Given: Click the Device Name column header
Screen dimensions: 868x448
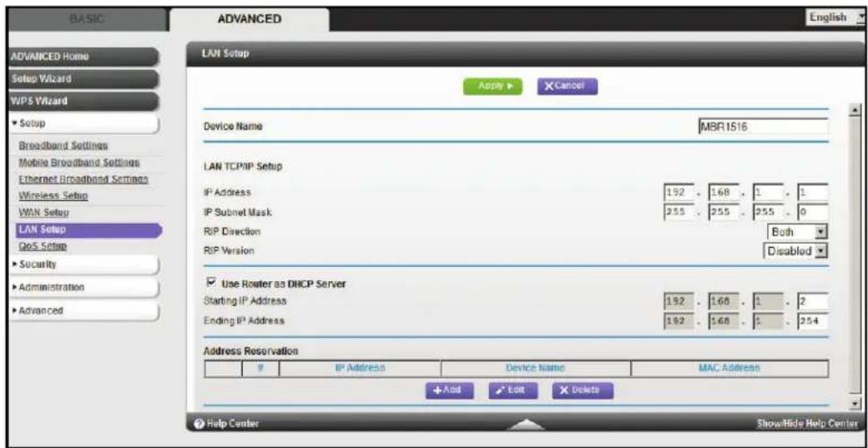Looking at the screenshot, I should pyautogui.click(x=535, y=368).
